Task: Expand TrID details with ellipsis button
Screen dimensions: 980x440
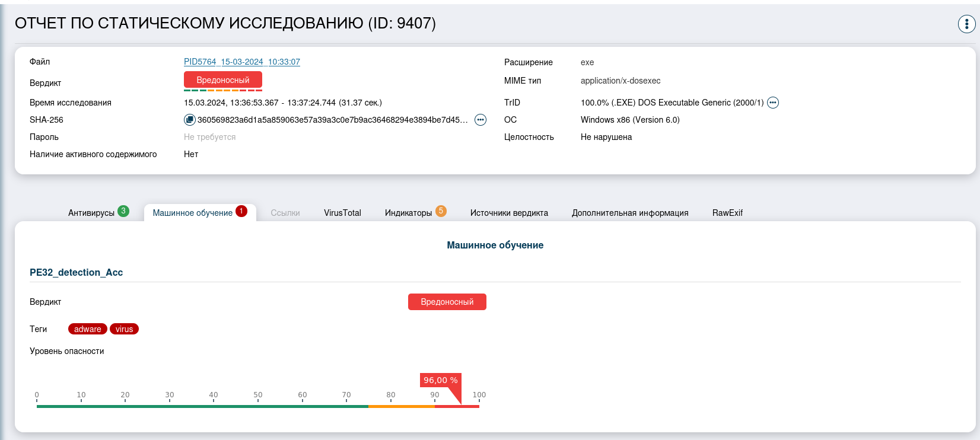Action: tap(772, 103)
